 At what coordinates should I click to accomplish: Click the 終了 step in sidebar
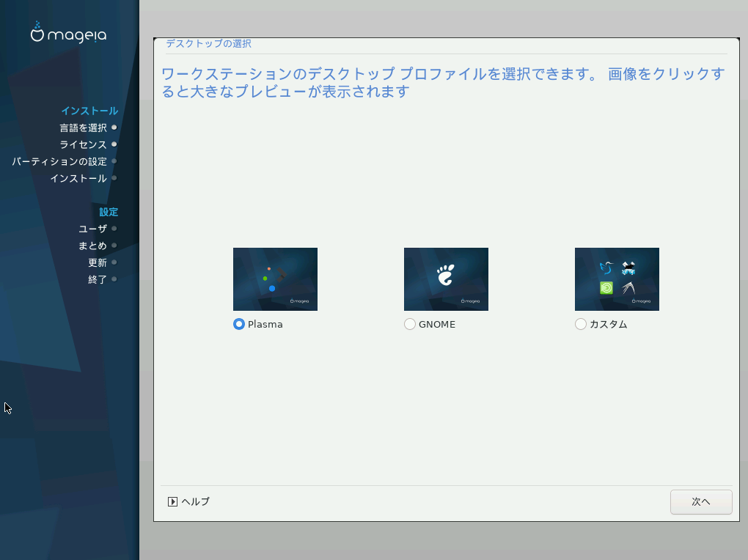[x=98, y=279]
